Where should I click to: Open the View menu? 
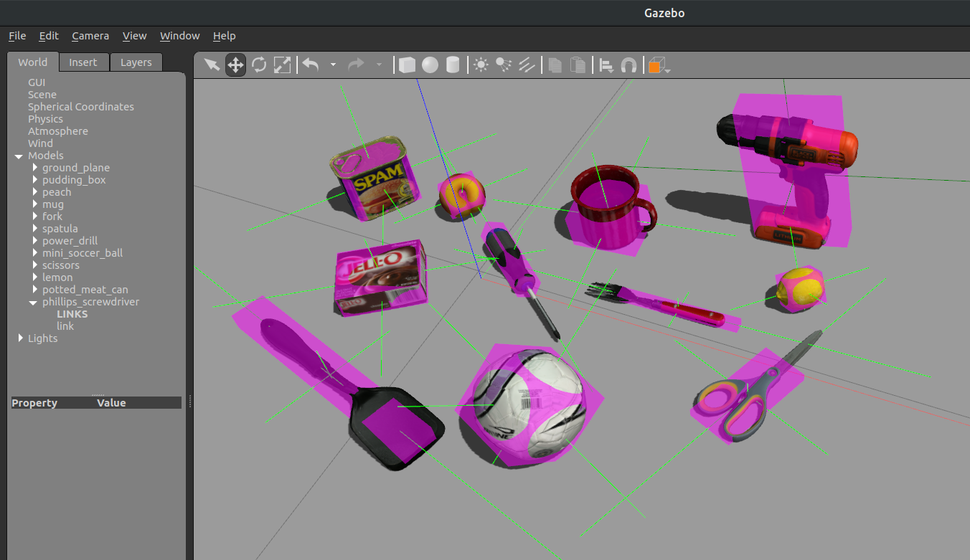coord(134,36)
